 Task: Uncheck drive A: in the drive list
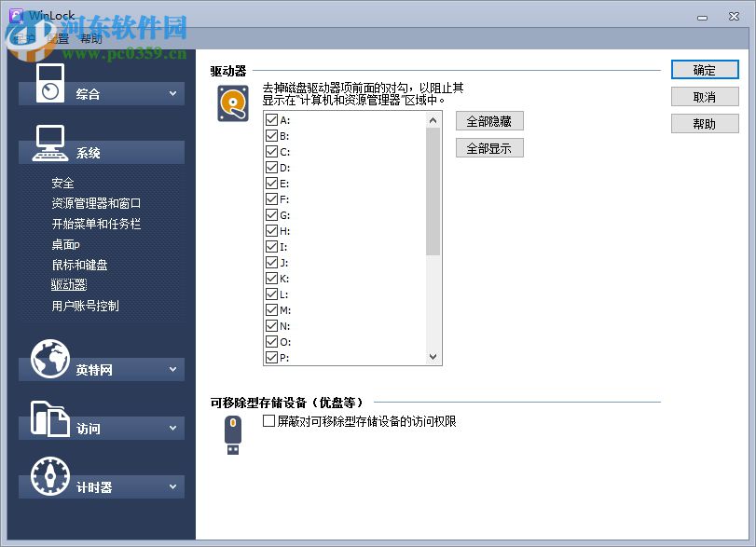[269, 118]
